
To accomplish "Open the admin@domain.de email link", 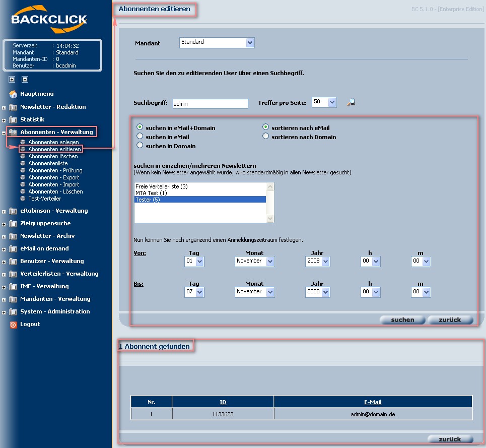I will point(373,414).
